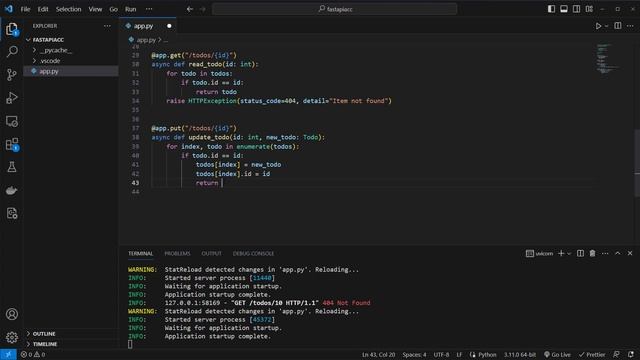Open the File menu
640x360 pixels.
click(25, 9)
